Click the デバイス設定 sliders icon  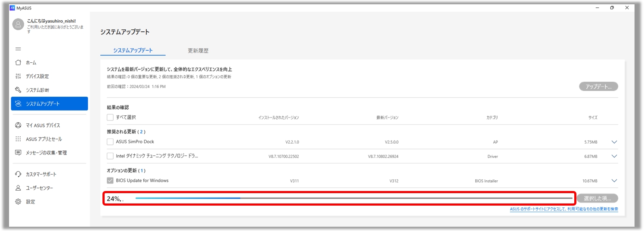pyautogui.click(x=18, y=76)
